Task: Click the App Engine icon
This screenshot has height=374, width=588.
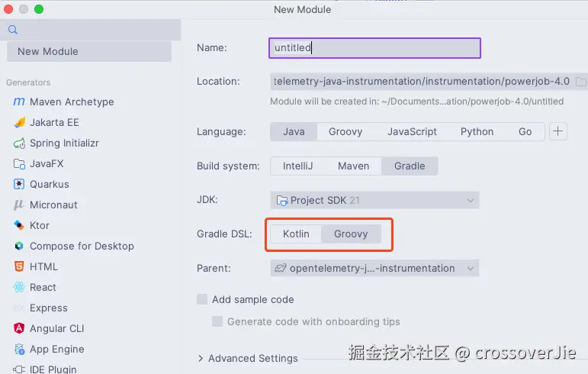Action: point(19,349)
